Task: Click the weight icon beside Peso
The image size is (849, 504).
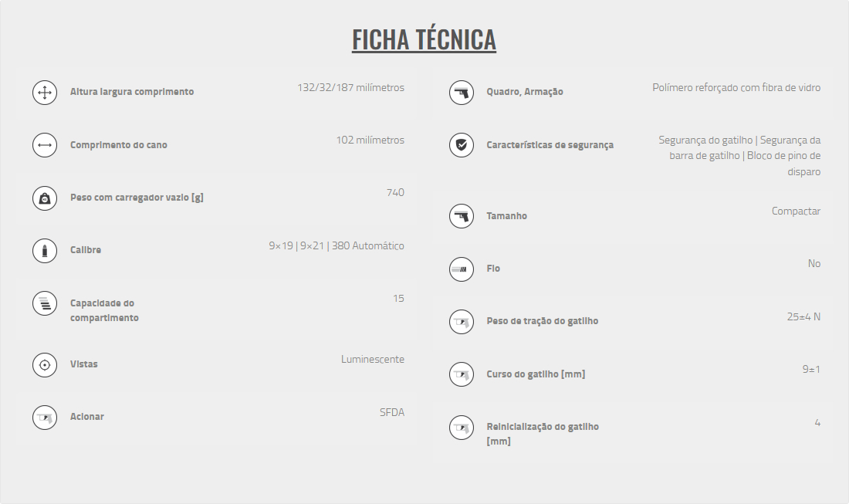Action: coord(45,198)
